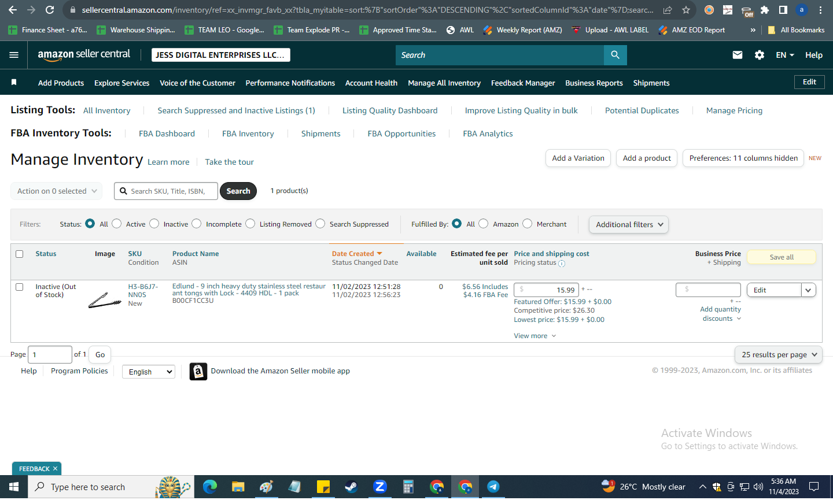Open the Telegram icon in taskbar
This screenshot has height=504, width=833.
click(493, 487)
